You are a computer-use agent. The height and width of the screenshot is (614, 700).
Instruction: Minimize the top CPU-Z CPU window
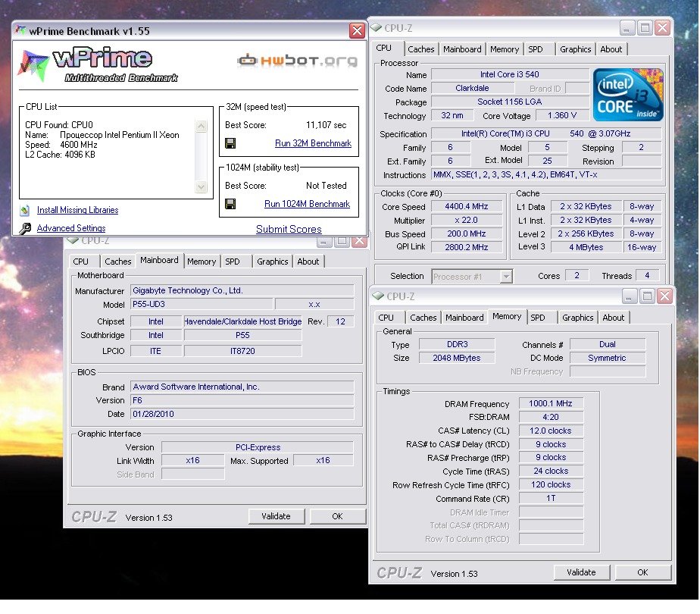click(627, 28)
